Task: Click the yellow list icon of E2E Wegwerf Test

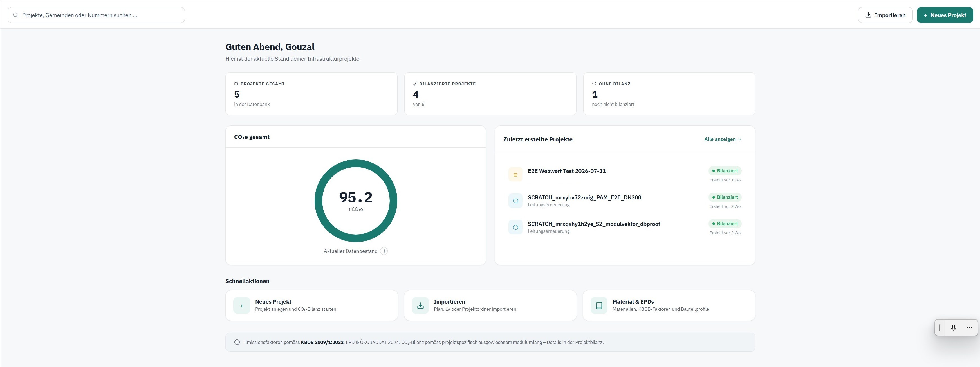Action: point(515,175)
